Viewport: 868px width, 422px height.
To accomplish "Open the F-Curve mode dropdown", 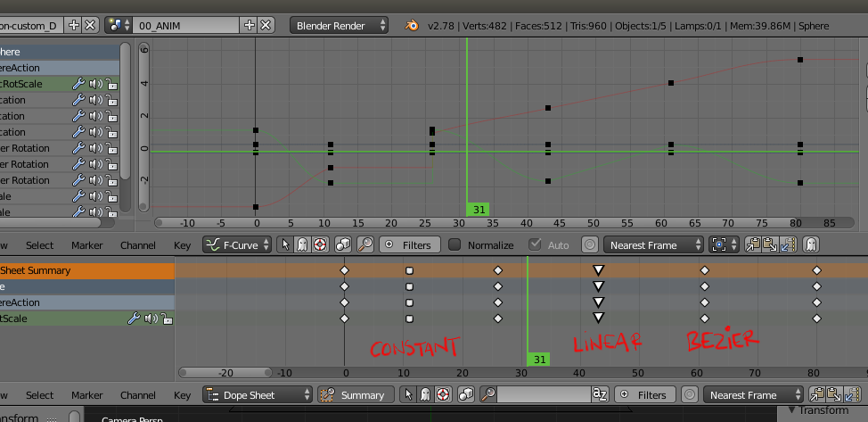I will [x=237, y=244].
